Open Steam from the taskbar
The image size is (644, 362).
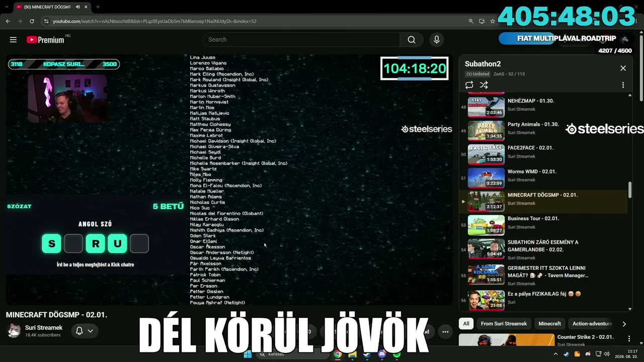pyautogui.click(x=367, y=354)
